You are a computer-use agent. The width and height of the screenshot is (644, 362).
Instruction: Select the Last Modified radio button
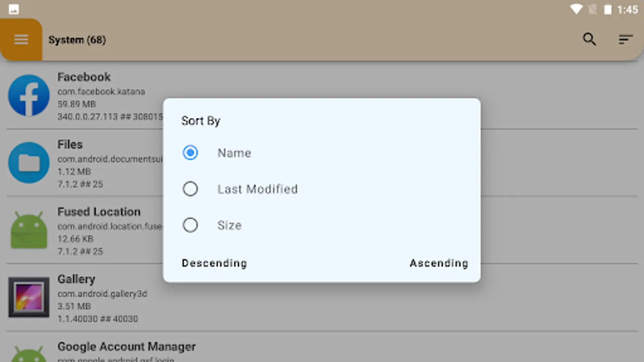click(190, 189)
